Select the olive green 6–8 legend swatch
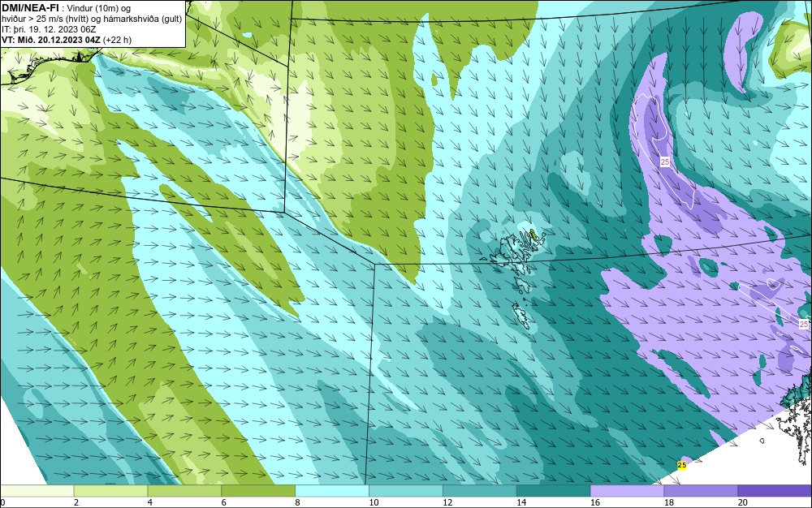 pos(258,491)
